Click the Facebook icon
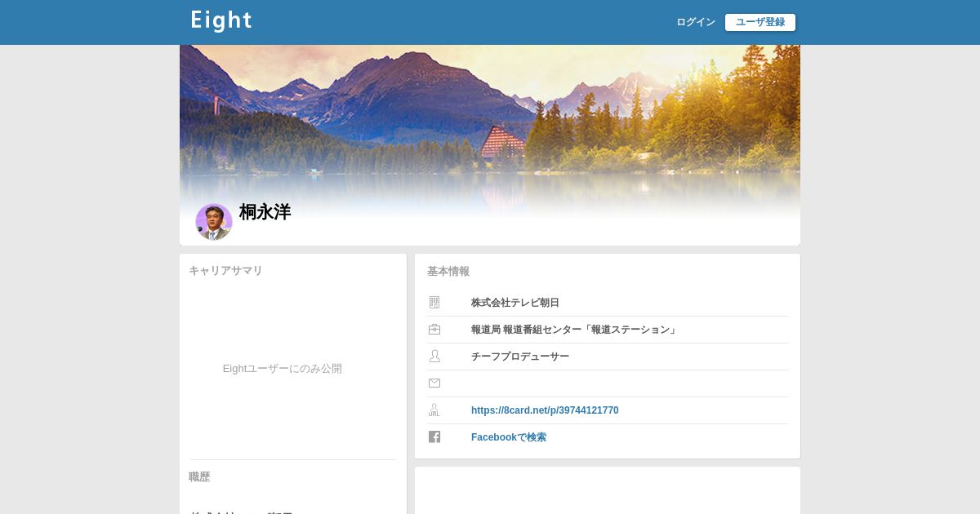The height and width of the screenshot is (514, 980). 434,437
